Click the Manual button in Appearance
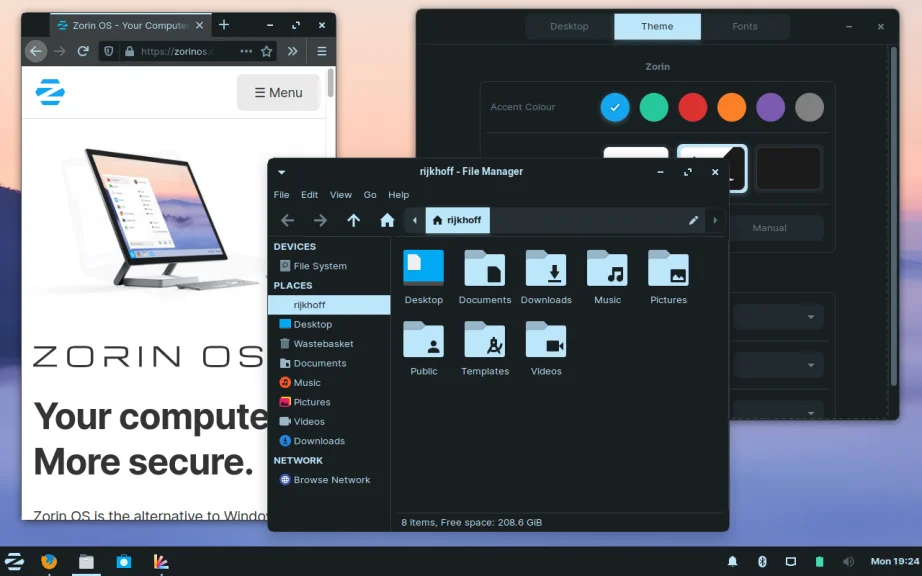Viewport: 922px width, 576px height. click(769, 228)
